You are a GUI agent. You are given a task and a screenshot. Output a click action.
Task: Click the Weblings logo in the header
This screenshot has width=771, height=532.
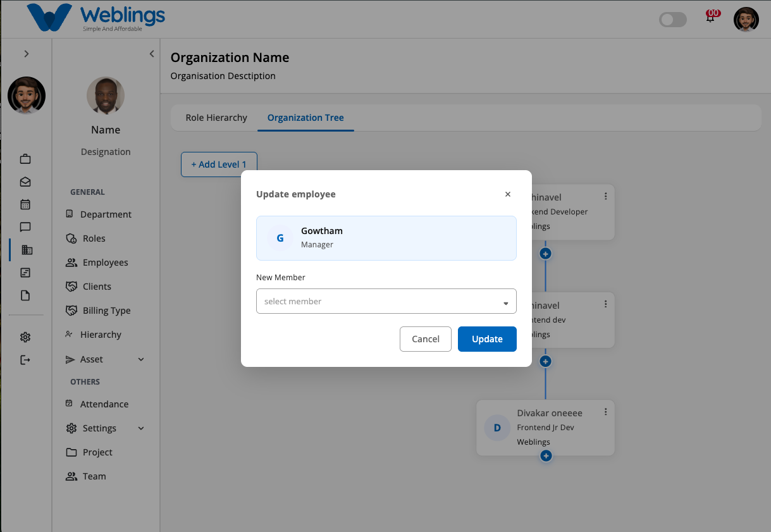tap(96, 18)
